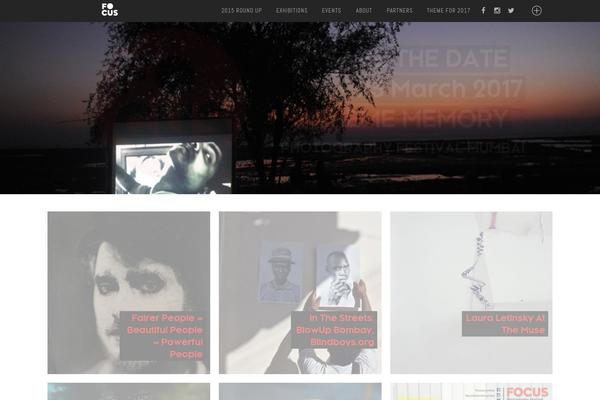Click the circled plus icon in header
Viewport: 600px width, 400px height.
coord(536,11)
